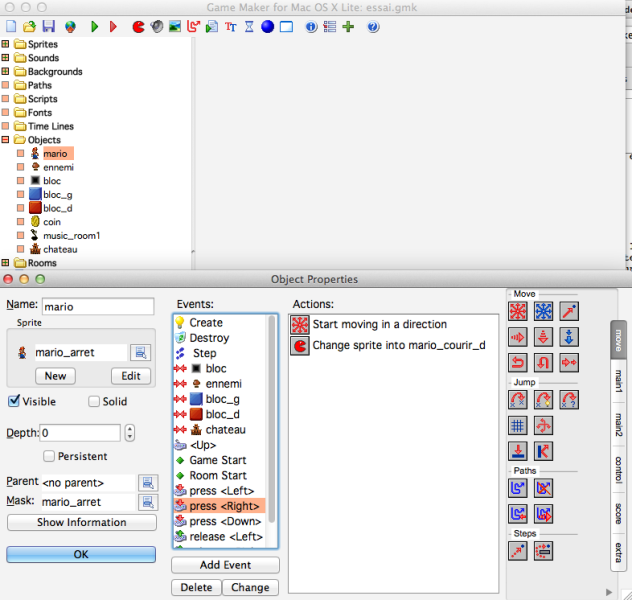Image resolution: width=632 pixels, height=600 pixels.
Task: Enable the Persistent checkbox
Action: 49,456
